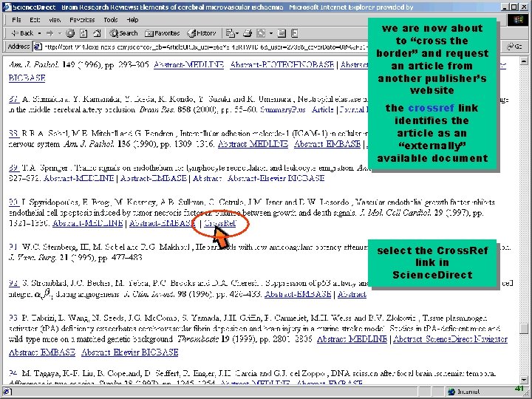Click the vertical scrollbar down arrow
This screenshot has height=399, width=532.
pyautogui.click(x=524, y=380)
